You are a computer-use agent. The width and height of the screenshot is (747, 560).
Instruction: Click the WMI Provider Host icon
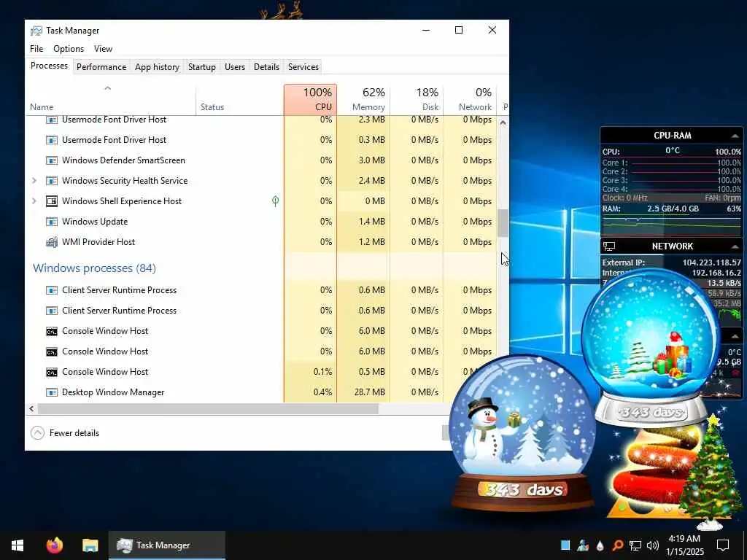52,242
